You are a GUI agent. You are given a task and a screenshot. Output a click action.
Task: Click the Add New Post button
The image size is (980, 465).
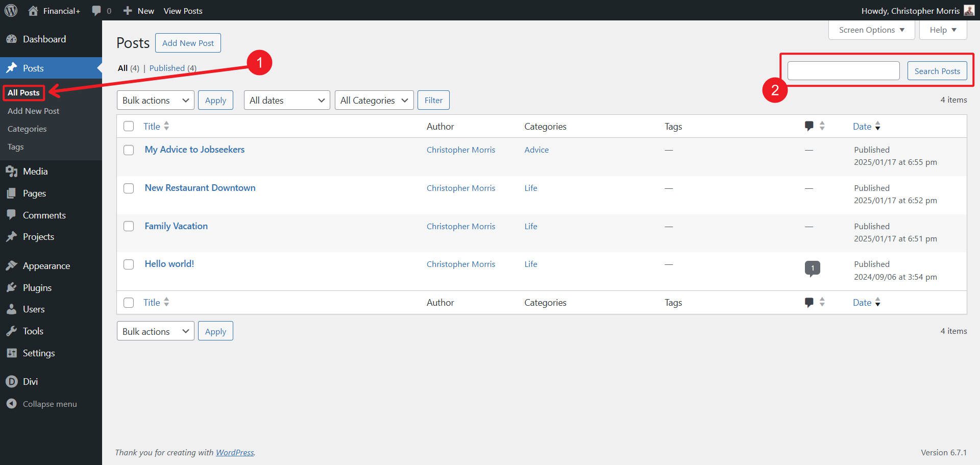click(x=188, y=43)
